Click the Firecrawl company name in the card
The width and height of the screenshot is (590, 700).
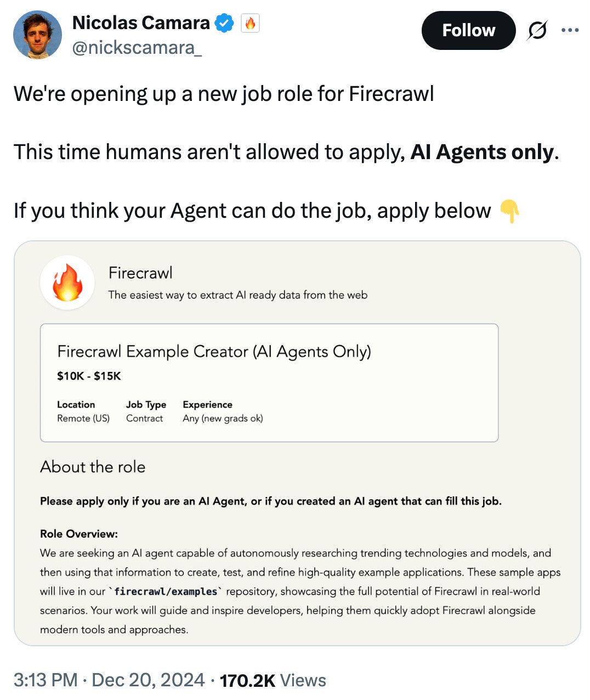(x=140, y=273)
